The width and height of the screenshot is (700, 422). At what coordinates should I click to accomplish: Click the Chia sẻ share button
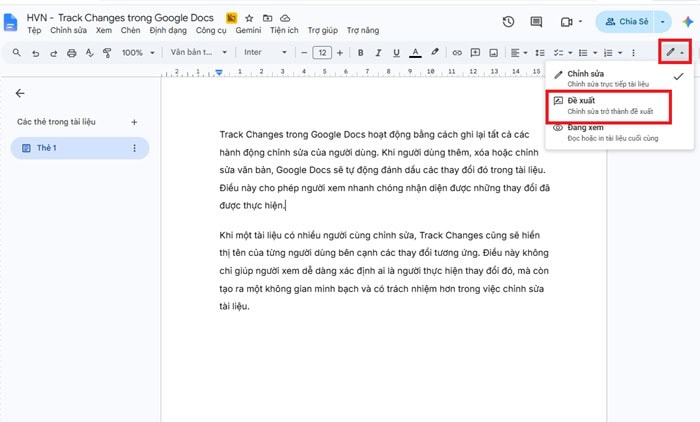coord(625,21)
